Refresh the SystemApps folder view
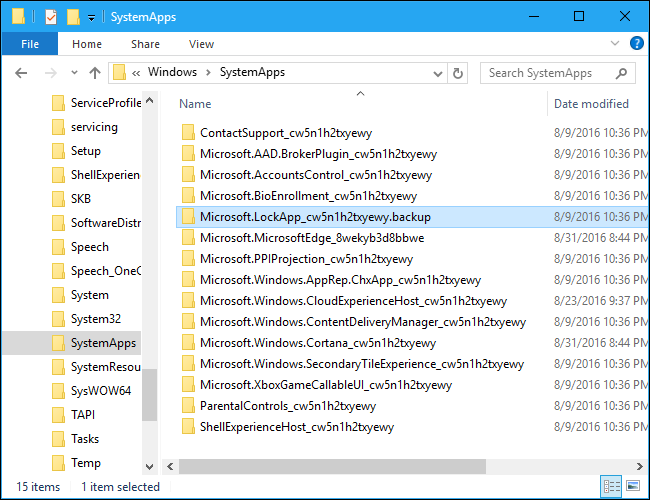The height and width of the screenshot is (500, 650). click(x=458, y=73)
